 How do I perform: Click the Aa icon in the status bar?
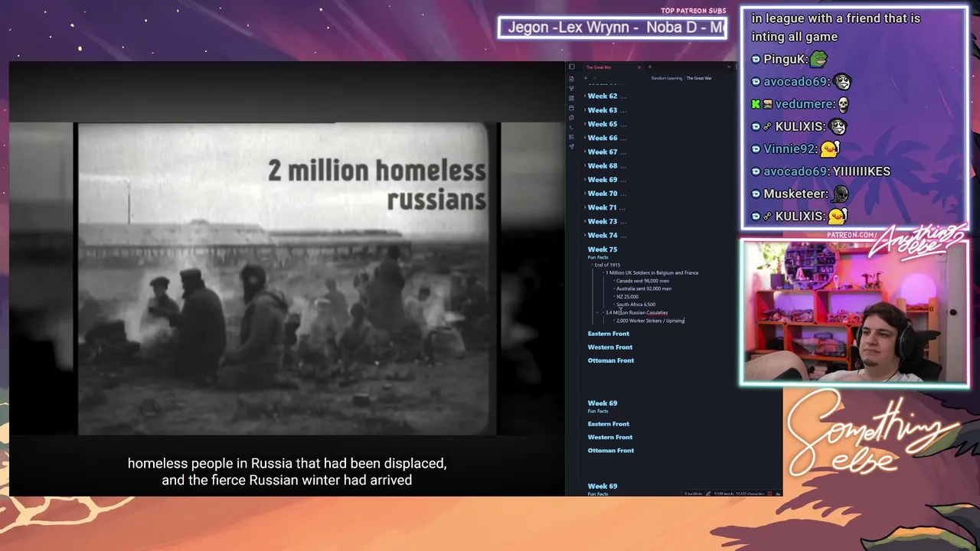click(778, 494)
